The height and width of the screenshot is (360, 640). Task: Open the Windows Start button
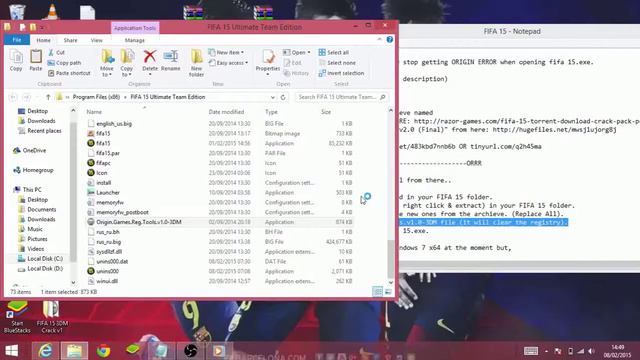(12, 351)
